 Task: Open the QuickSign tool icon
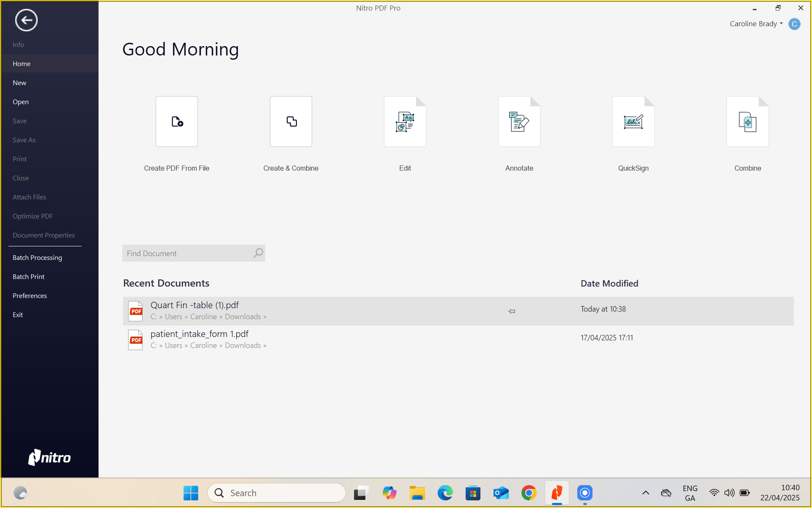[x=633, y=121]
